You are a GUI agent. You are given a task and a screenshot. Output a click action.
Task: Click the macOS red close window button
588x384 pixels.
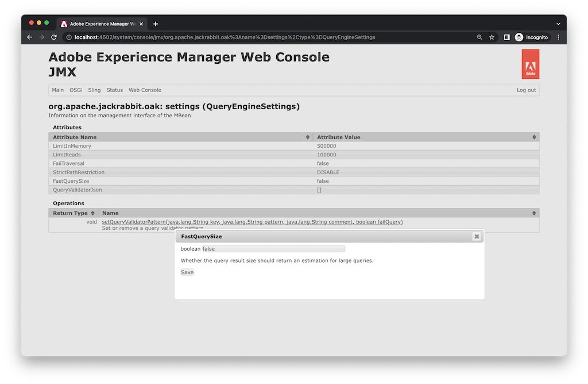[x=32, y=23]
